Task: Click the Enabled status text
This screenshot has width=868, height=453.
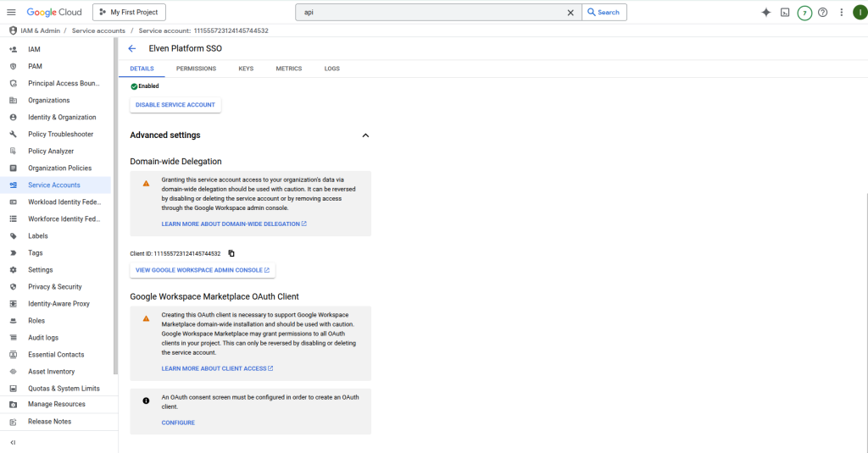Action: tap(149, 86)
